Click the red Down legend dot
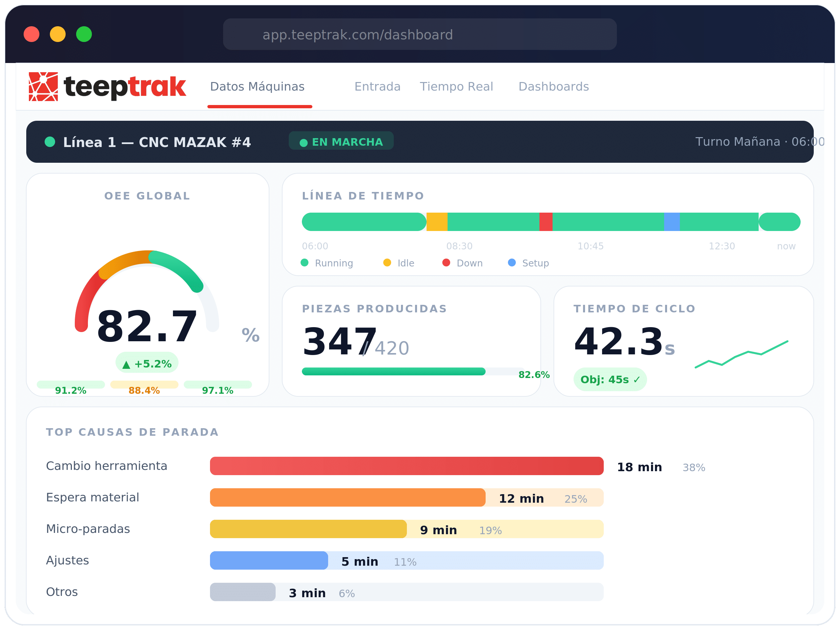Viewport: 840px width, 630px height. point(446,262)
